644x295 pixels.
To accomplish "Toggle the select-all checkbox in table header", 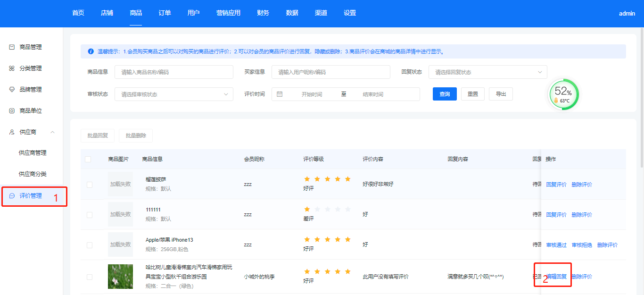I will (88, 159).
